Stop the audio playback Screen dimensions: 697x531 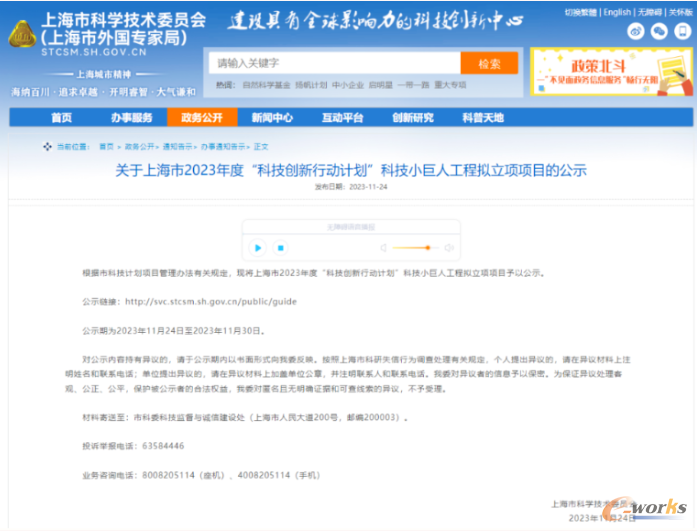click(x=281, y=247)
